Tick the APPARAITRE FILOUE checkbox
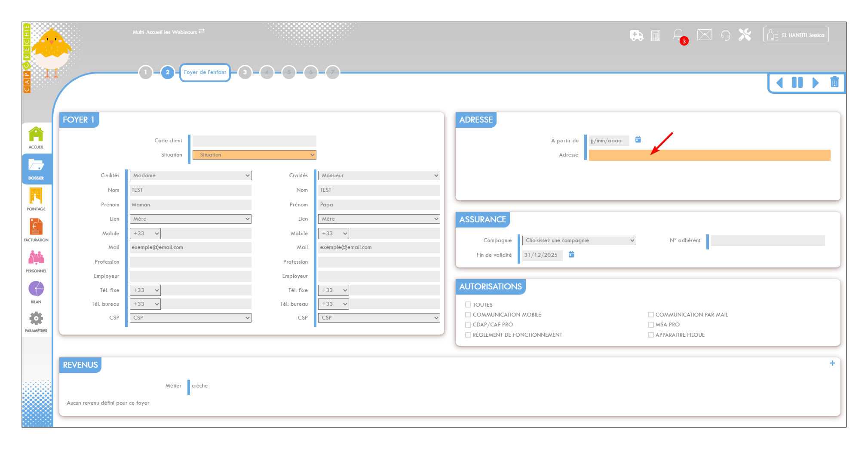The height and width of the screenshot is (449, 868). [x=651, y=335]
